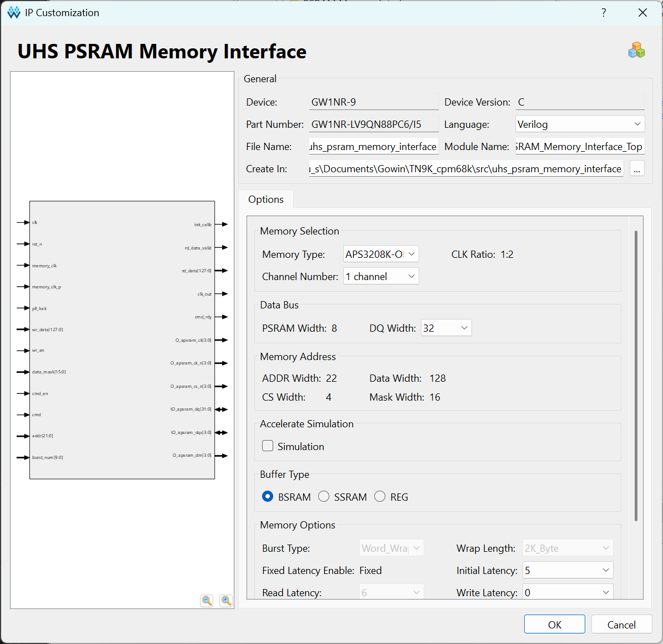Click the Device field GW1NR-9
The width and height of the screenshot is (663, 644).
374,102
